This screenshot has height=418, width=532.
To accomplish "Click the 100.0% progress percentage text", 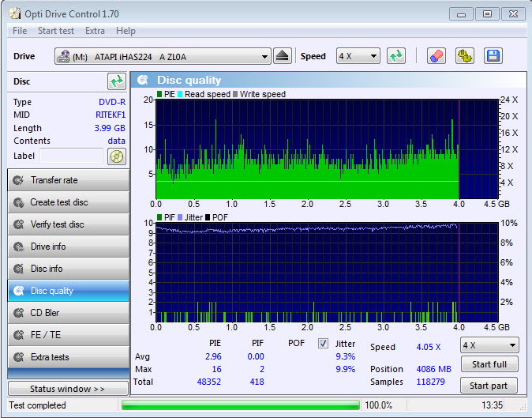I will pyautogui.click(x=378, y=405).
